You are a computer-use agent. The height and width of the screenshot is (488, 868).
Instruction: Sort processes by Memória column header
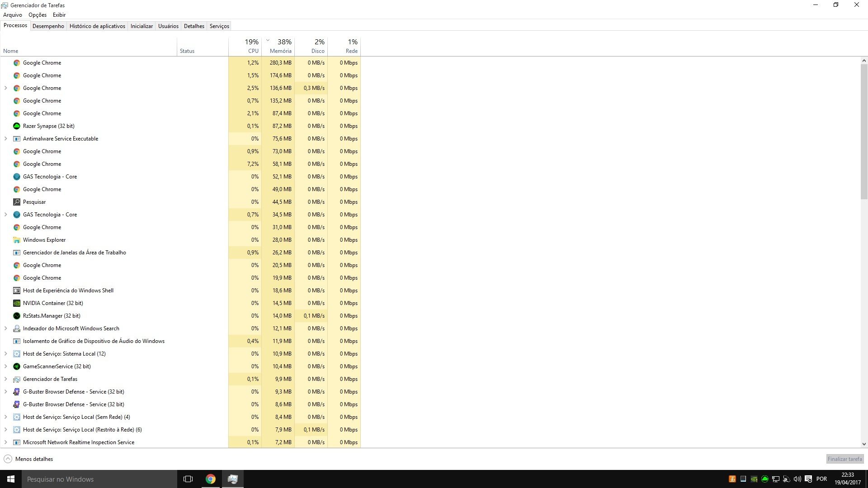click(x=278, y=46)
